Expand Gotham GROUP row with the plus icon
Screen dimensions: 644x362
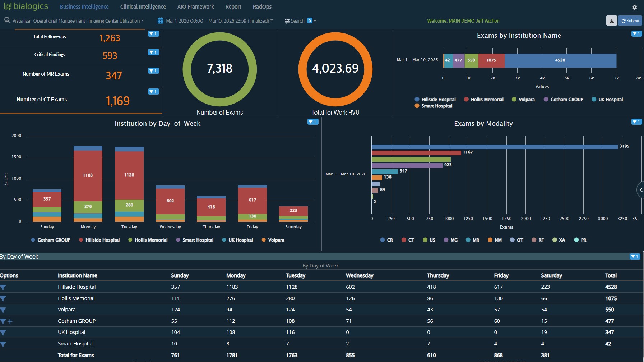point(10,321)
